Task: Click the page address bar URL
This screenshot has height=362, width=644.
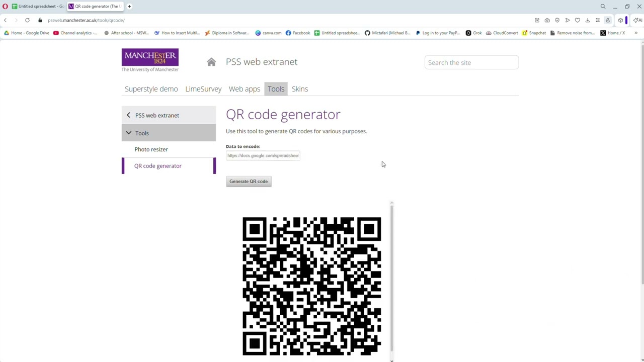Action: [x=86, y=20]
